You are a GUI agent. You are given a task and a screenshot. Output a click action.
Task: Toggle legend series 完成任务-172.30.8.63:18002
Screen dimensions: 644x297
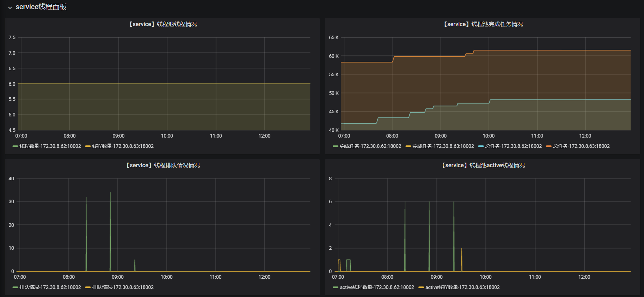[x=443, y=146]
